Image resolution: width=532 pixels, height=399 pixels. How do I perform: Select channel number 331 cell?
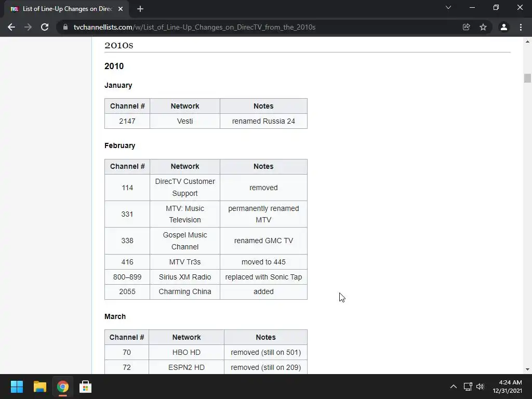127,214
